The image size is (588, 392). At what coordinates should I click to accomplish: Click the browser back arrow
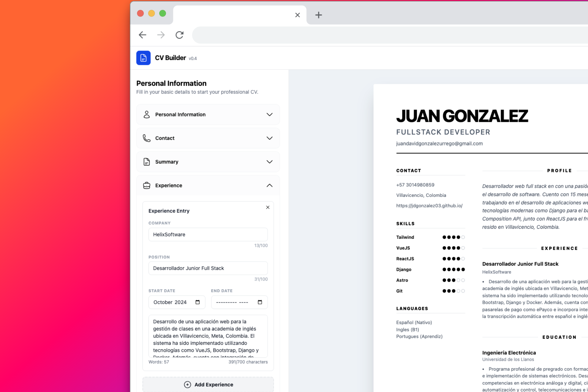click(x=142, y=35)
